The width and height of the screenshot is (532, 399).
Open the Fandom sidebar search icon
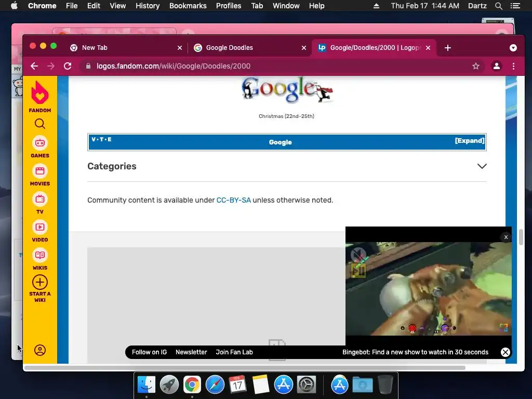39,124
